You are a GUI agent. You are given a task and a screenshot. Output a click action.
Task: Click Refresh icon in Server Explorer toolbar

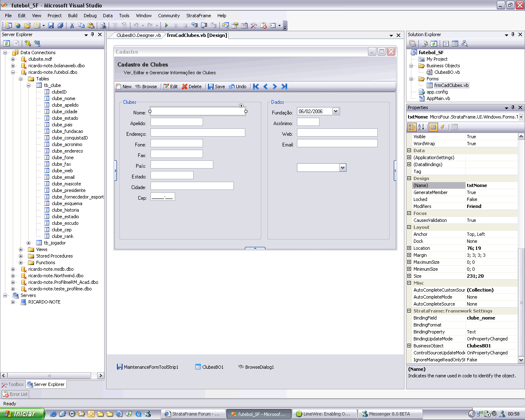point(7,43)
